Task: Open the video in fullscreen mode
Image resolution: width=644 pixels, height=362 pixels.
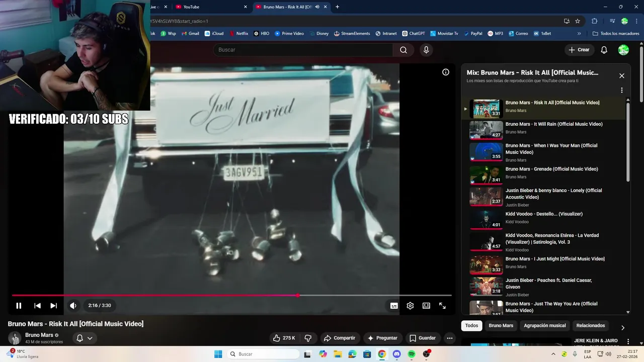Action: click(442, 306)
